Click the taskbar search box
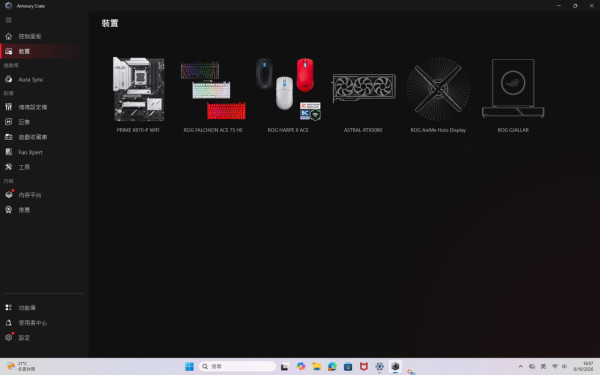 coord(237,367)
